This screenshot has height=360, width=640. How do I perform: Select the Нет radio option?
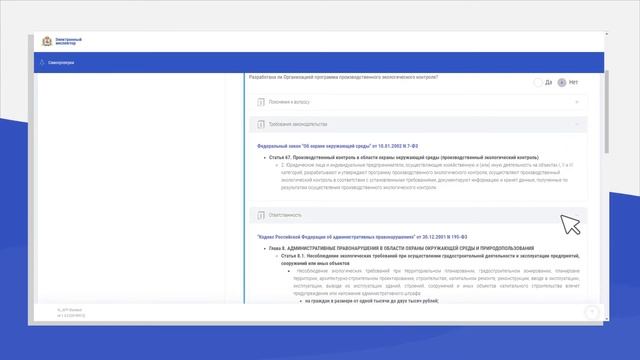point(562,82)
